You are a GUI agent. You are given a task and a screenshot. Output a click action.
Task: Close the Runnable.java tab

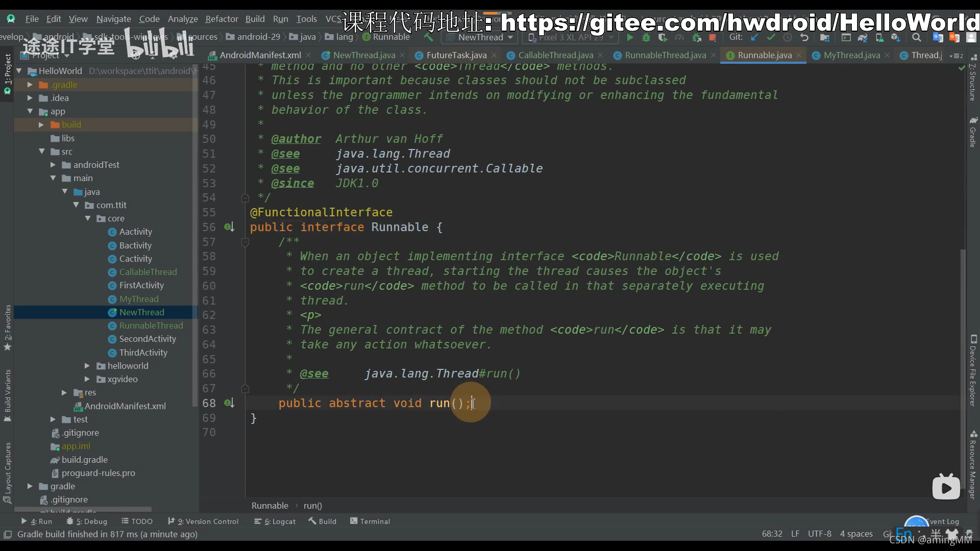point(799,55)
